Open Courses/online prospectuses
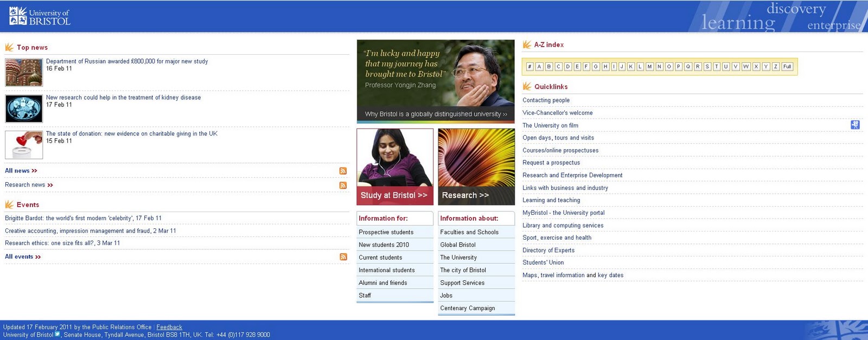This screenshot has width=868, height=340. [560, 150]
